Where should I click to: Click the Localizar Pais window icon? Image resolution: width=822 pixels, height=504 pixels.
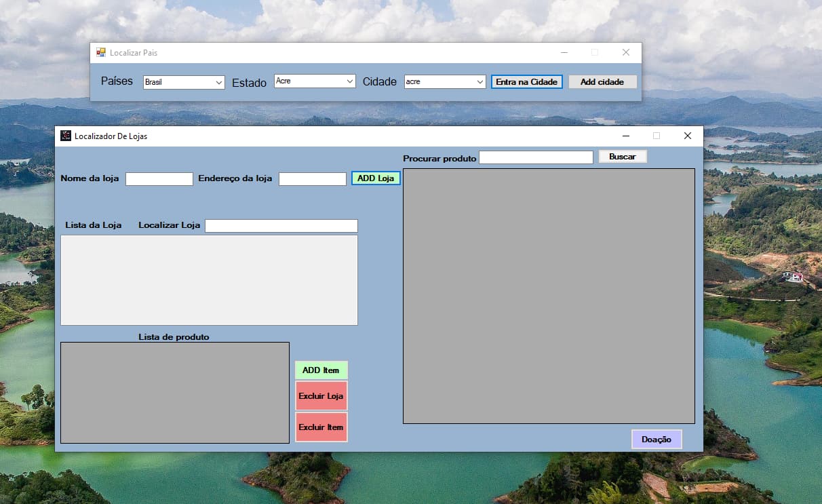101,52
